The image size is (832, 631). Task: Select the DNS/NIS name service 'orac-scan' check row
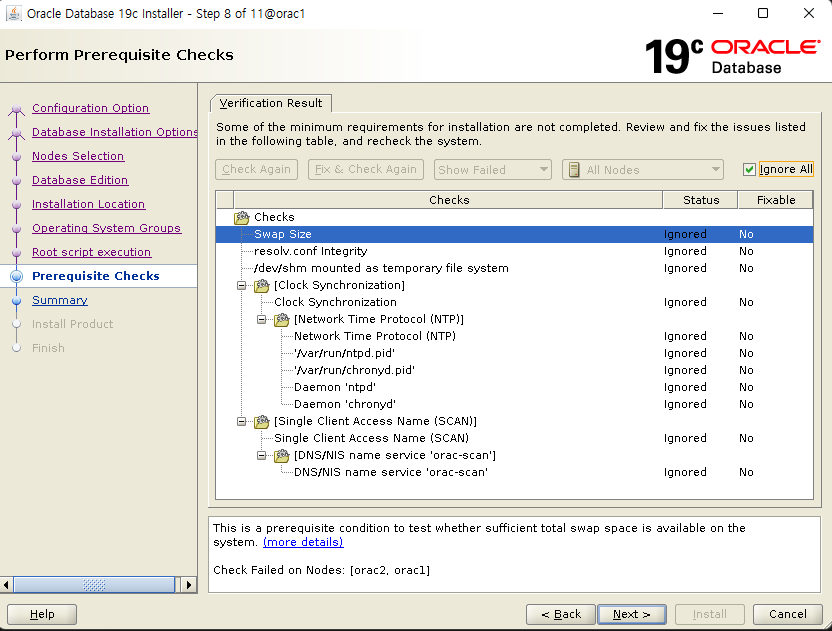514,472
